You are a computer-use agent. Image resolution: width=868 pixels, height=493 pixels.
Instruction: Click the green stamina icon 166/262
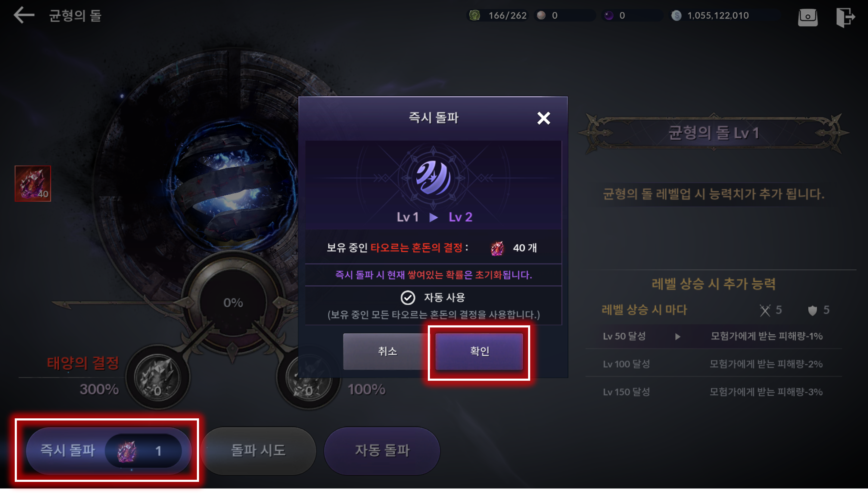point(474,15)
